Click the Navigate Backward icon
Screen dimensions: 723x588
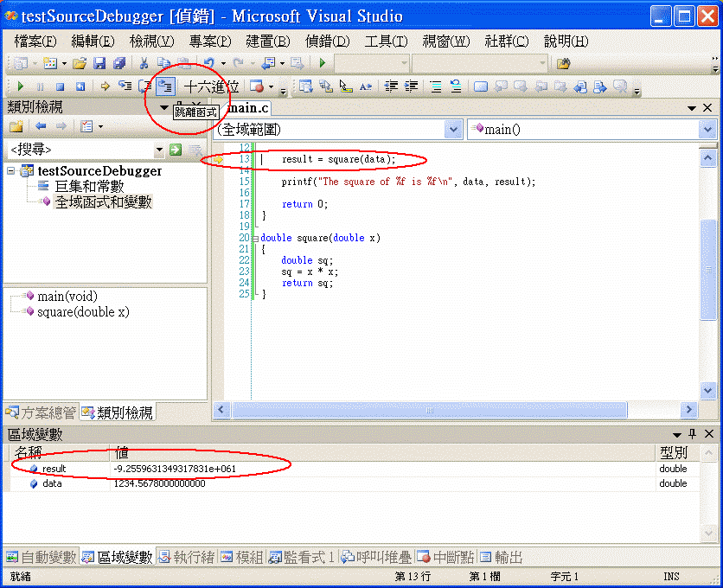pyautogui.click(x=268, y=63)
